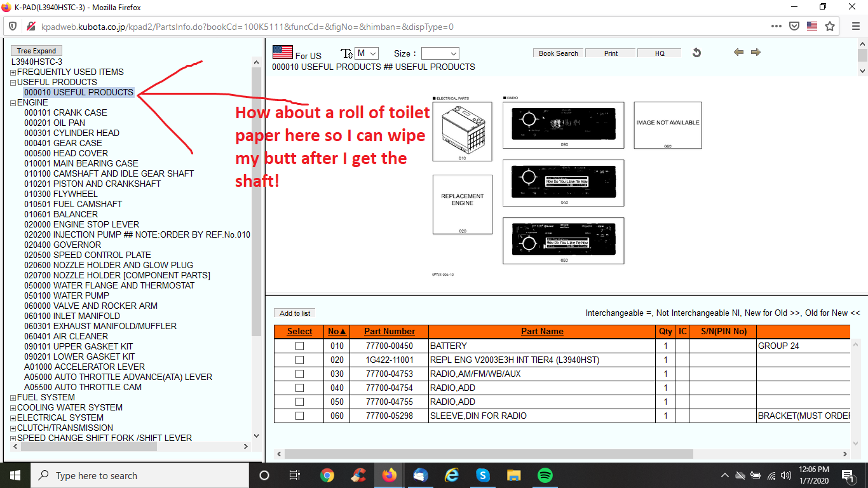Go to next page with right arrow
The image size is (868, 488).
point(756,53)
